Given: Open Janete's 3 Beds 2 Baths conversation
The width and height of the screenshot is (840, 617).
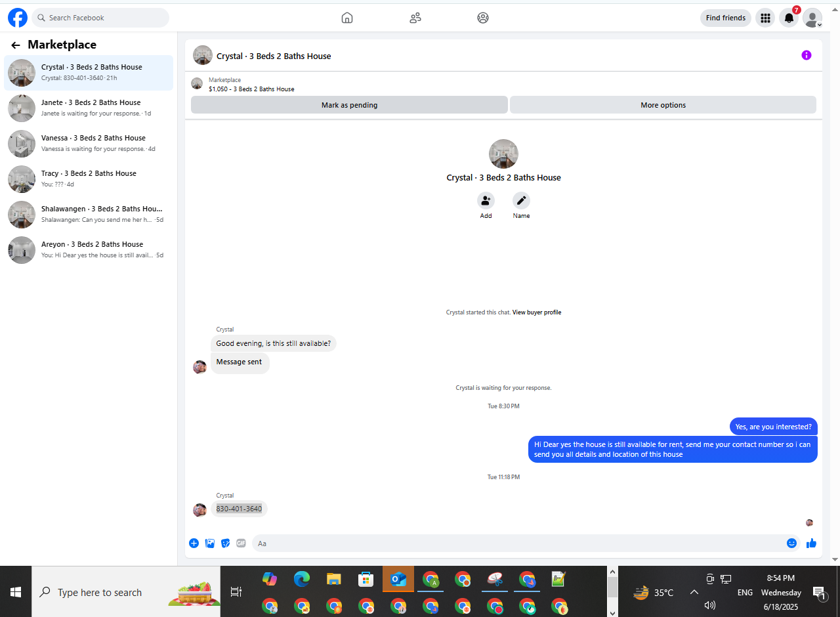Looking at the screenshot, I should tap(89, 108).
